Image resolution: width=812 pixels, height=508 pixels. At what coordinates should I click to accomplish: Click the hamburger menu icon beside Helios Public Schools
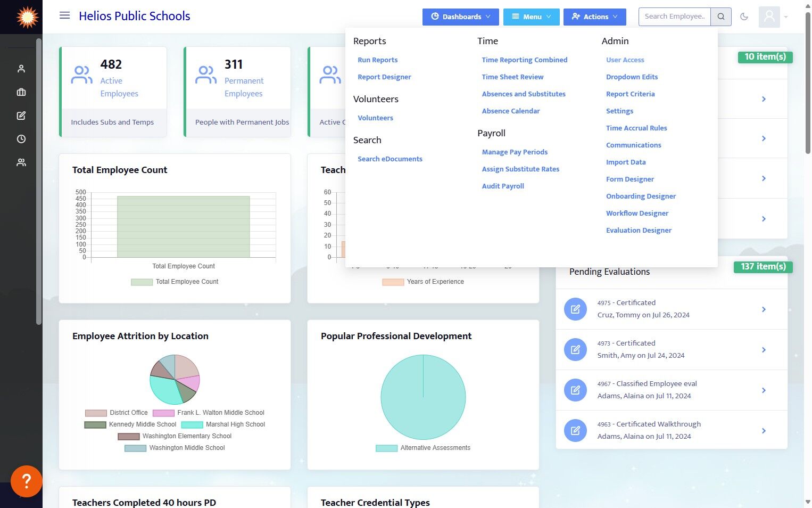64,15
